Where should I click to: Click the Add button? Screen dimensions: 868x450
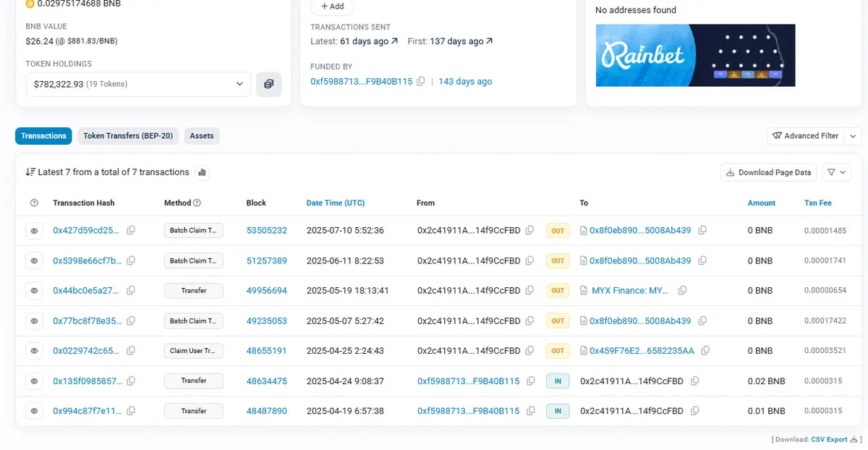click(332, 7)
